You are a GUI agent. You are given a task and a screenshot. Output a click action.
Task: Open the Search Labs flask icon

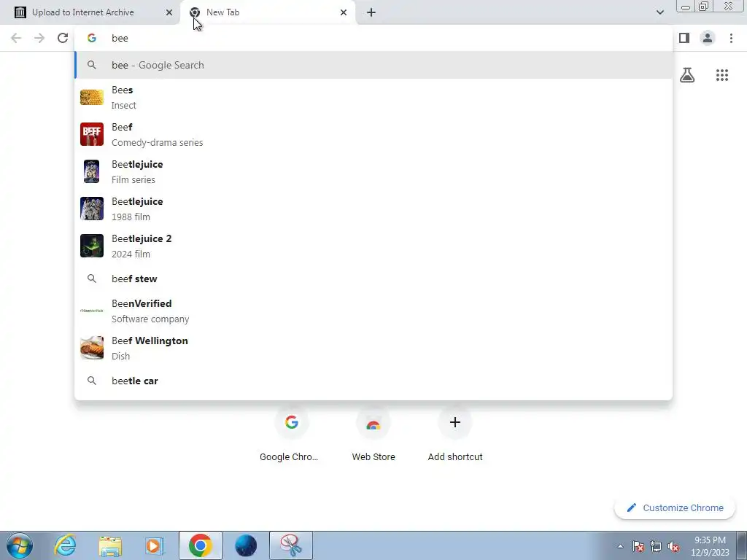687,75
